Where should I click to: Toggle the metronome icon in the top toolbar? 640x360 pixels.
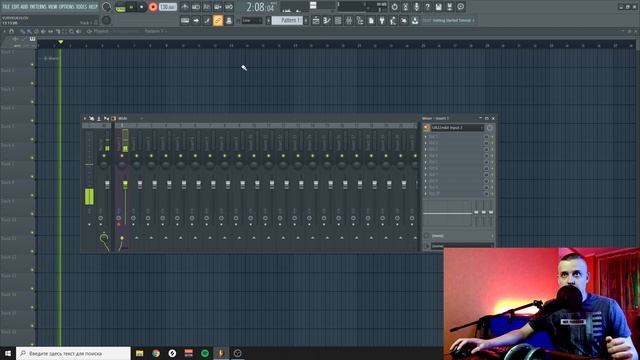(x=185, y=7)
